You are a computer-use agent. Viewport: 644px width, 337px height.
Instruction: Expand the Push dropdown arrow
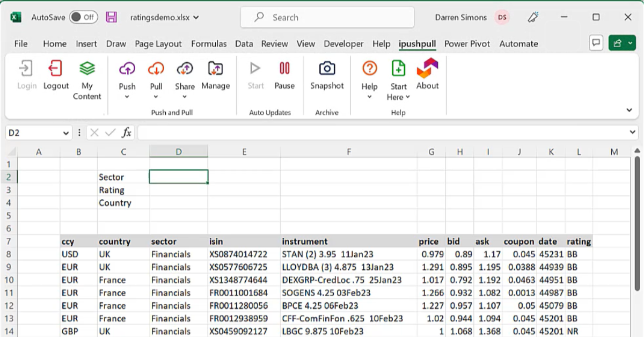127,97
